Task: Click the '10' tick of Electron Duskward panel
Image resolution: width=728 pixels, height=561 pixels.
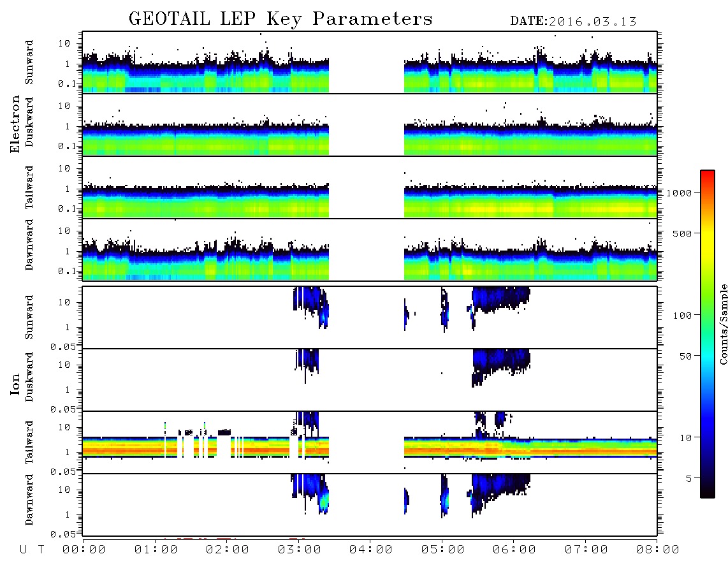Action: coord(64,106)
